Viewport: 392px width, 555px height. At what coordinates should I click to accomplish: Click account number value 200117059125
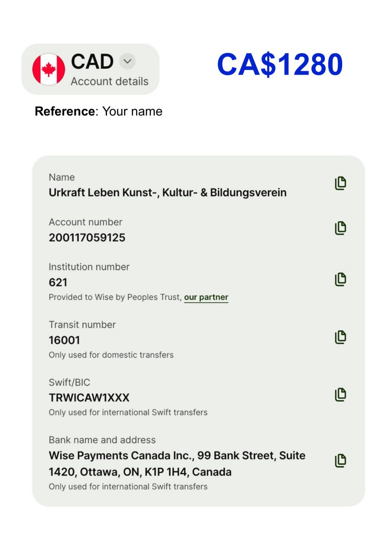(x=87, y=238)
